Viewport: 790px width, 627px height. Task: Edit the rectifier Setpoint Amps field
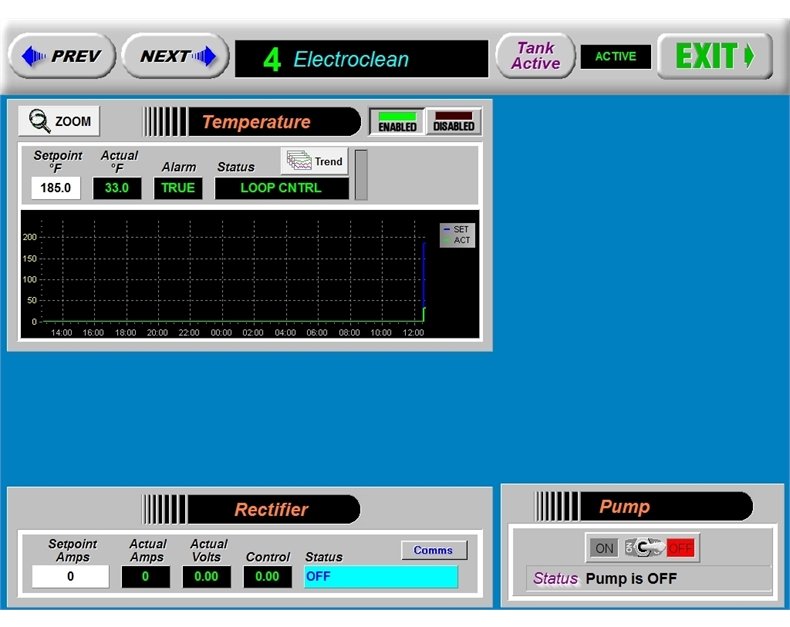click(70, 577)
